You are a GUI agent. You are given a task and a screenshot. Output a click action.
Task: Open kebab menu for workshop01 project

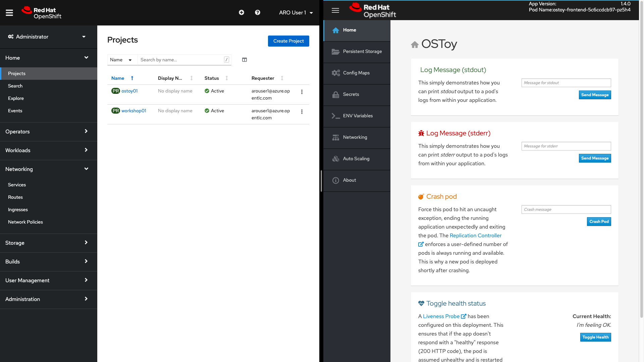302,112
